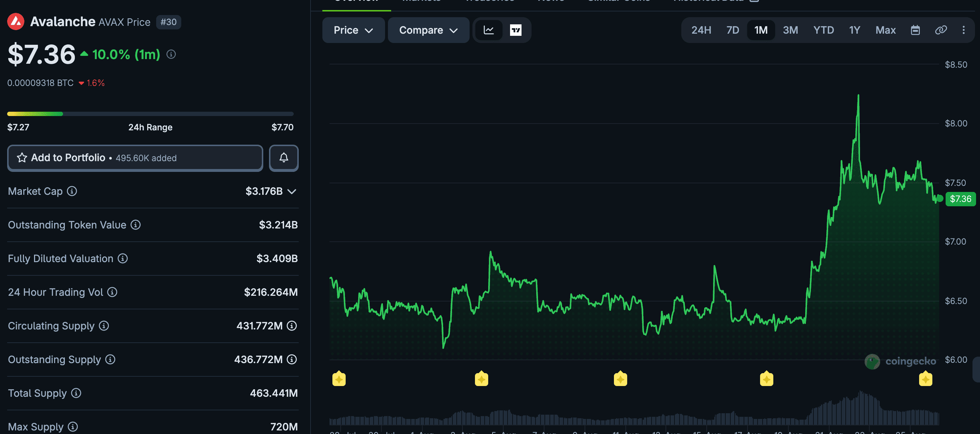Click the $3.409B fully diluted valuation value
The height and width of the screenshot is (434, 980).
coord(277,259)
